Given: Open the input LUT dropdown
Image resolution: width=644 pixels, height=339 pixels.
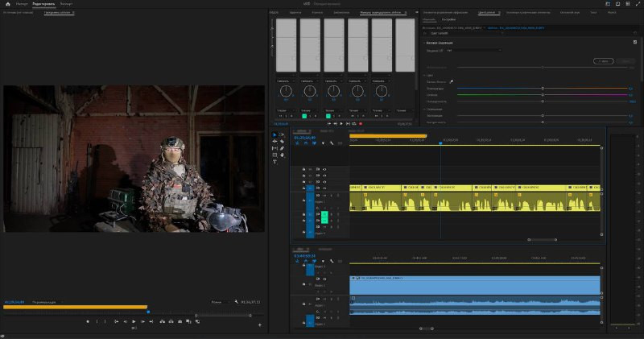Looking at the screenshot, I should click(x=475, y=50).
